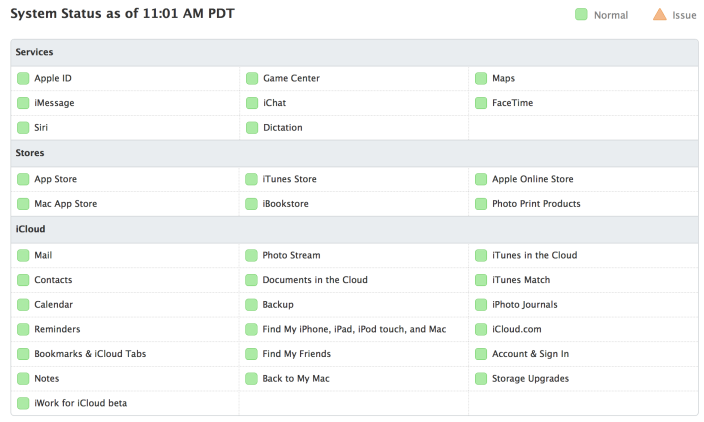Click the status indicator beside Game Center
This screenshot has height=422, width=704.
tap(252, 78)
